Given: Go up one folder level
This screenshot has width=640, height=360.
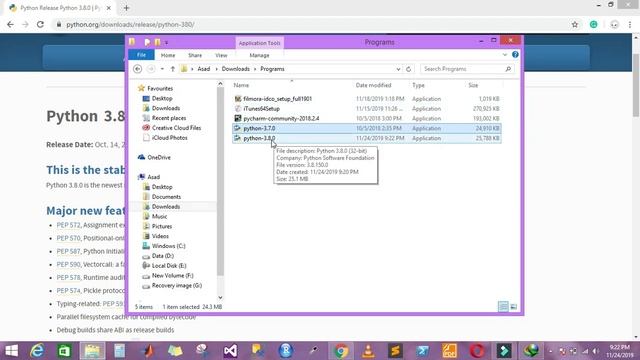Looking at the screenshot, I should coord(173,69).
